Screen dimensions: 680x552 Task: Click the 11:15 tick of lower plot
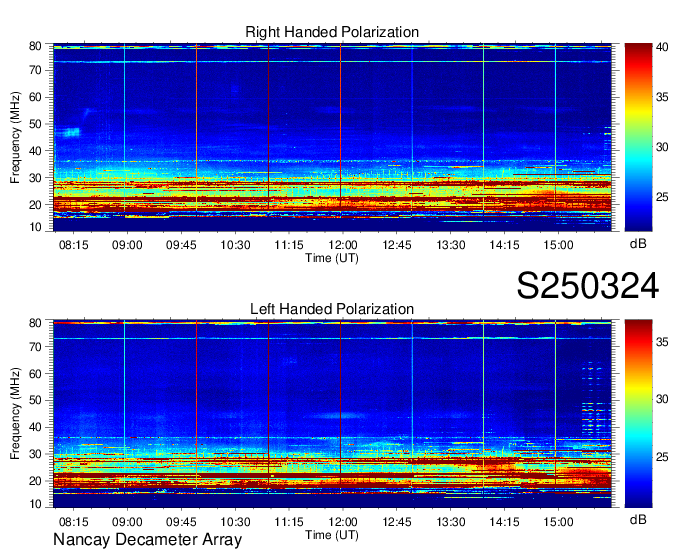(x=289, y=522)
